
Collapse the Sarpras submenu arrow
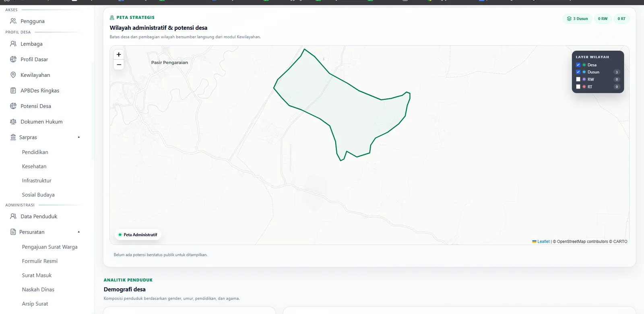[x=79, y=137]
